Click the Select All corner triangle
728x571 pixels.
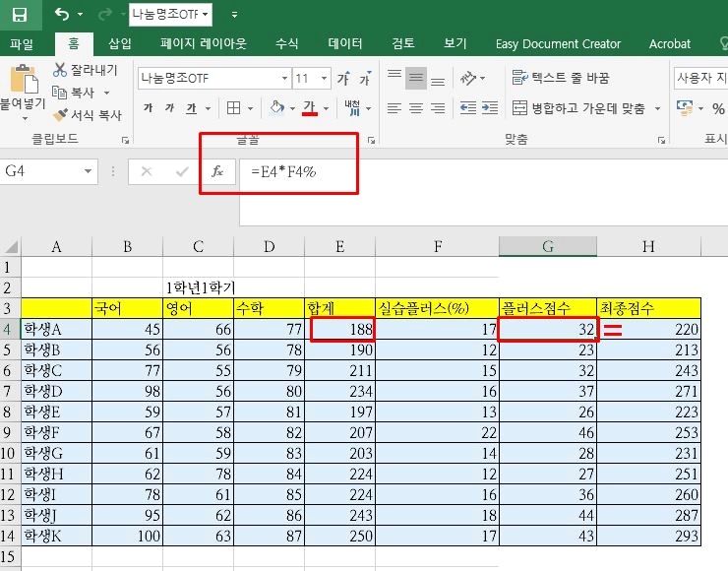click(11, 246)
